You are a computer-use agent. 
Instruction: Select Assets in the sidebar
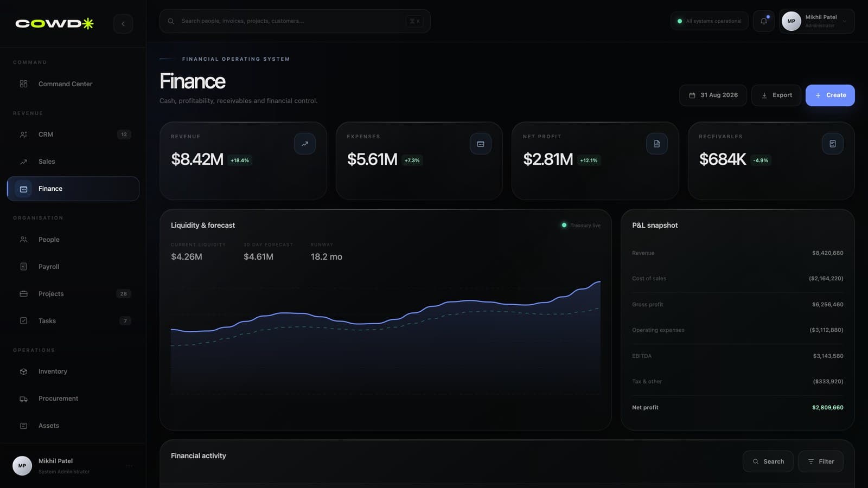(73, 426)
